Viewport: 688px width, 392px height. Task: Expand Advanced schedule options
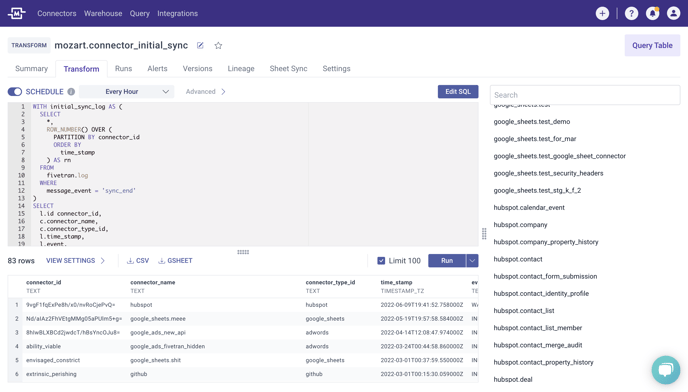pos(205,91)
